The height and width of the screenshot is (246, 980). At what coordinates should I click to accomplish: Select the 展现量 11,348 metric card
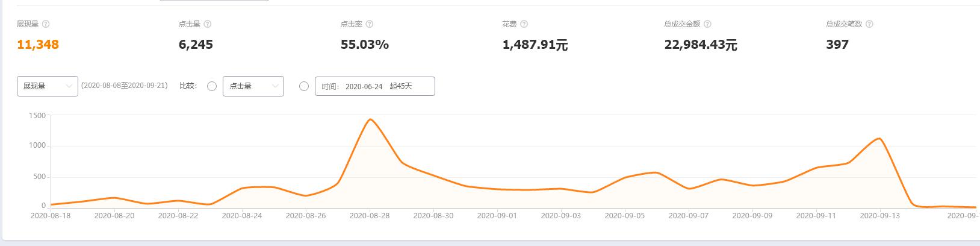[38, 45]
